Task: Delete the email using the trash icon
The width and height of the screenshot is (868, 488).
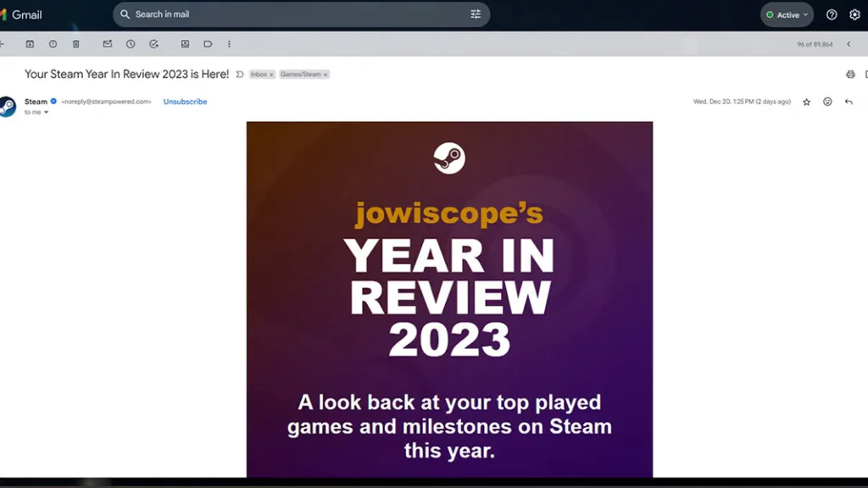Action: [75, 44]
